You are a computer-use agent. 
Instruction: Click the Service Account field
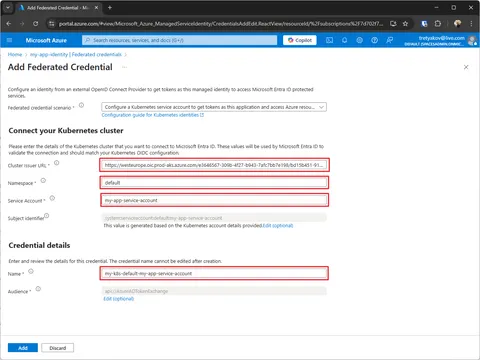click(214, 200)
